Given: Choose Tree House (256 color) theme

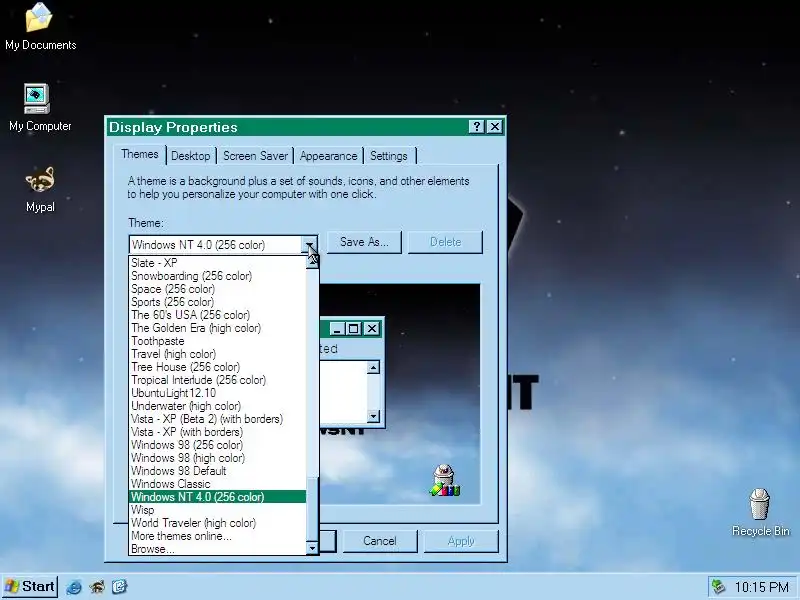Looking at the screenshot, I should pyautogui.click(x=217, y=367).
